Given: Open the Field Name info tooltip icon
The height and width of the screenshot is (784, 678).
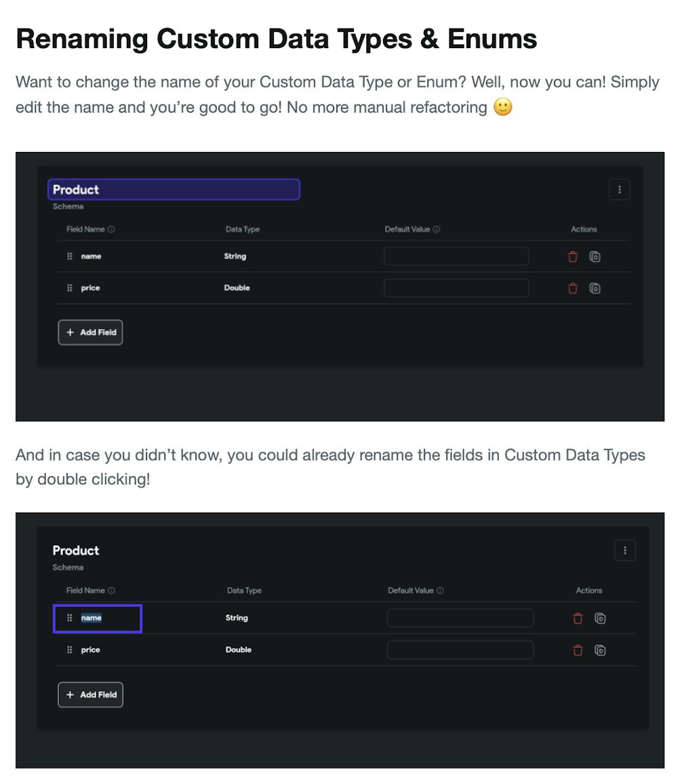Looking at the screenshot, I should coord(111,229).
